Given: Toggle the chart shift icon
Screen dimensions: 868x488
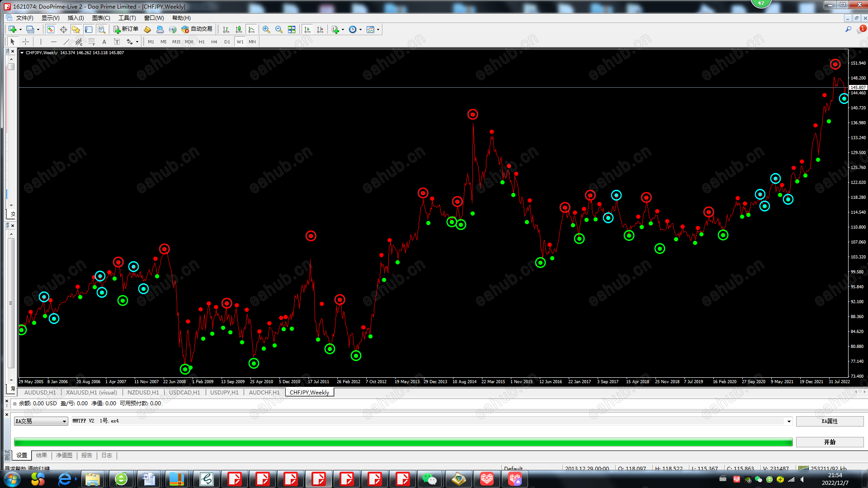Looking at the screenshot, I should 320,29.
